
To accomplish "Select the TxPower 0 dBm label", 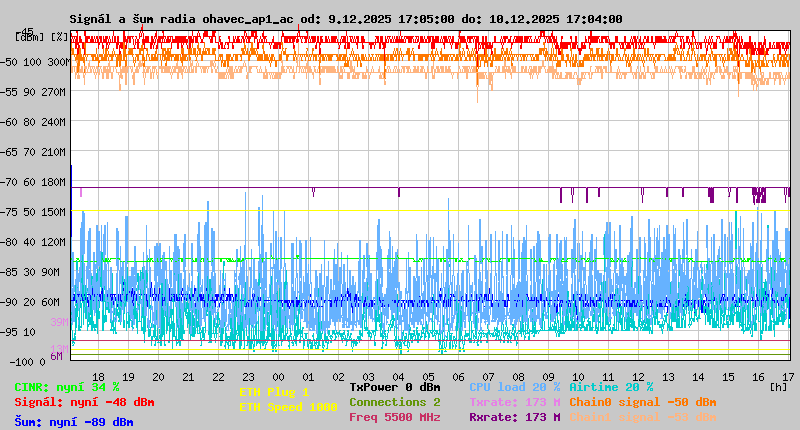I will 394,387.
